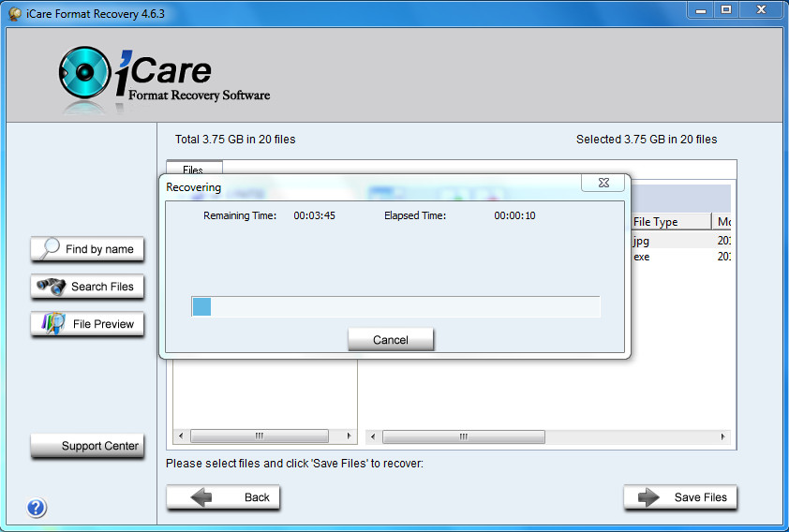Click right arrow of file list scrollbar
The width and height of the screenshot is (789, 532).
tap(722, 436)
